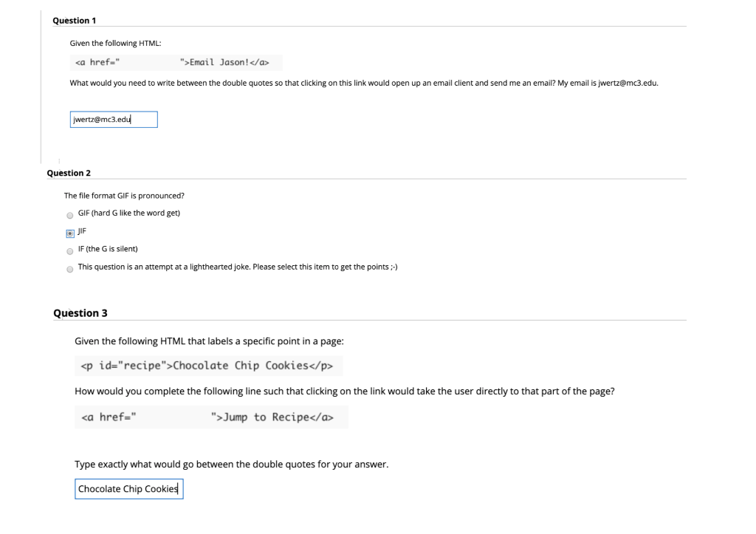Click the 'Chocolate Chip Cookies' answer field
756x534 pixels.
128,489
